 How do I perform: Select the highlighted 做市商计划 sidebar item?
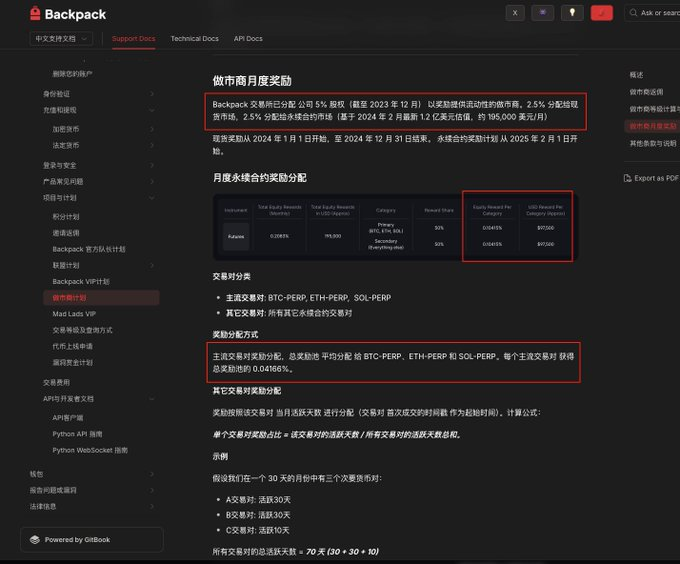pos(101,298)
